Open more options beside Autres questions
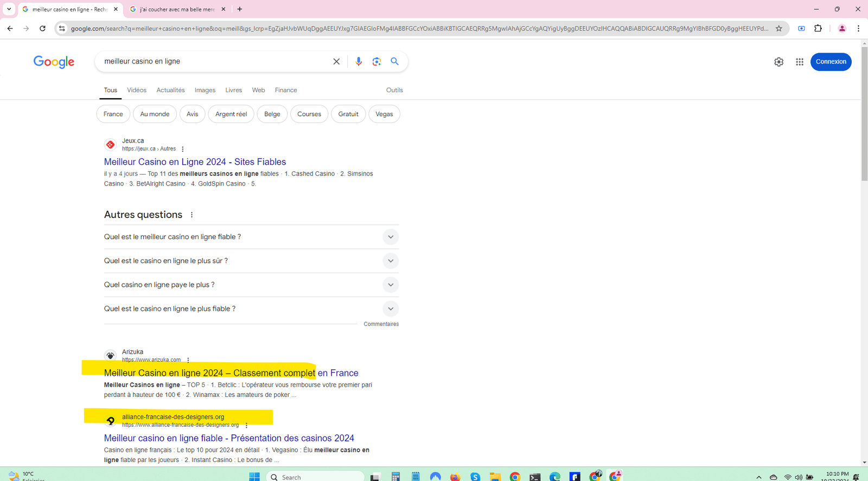868x481 pixels. 192,215
